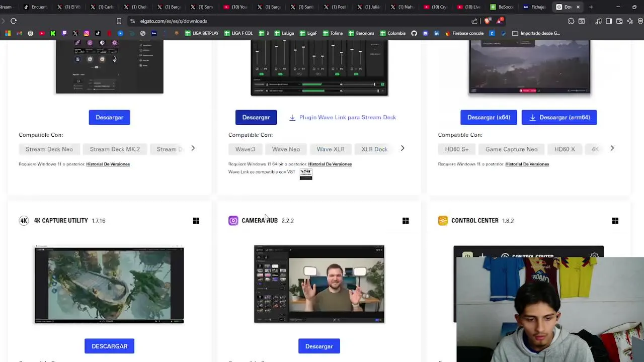
Task: Open capture software Historial De Versiones link
Action: pyautogui.click(x=527, y=164)
